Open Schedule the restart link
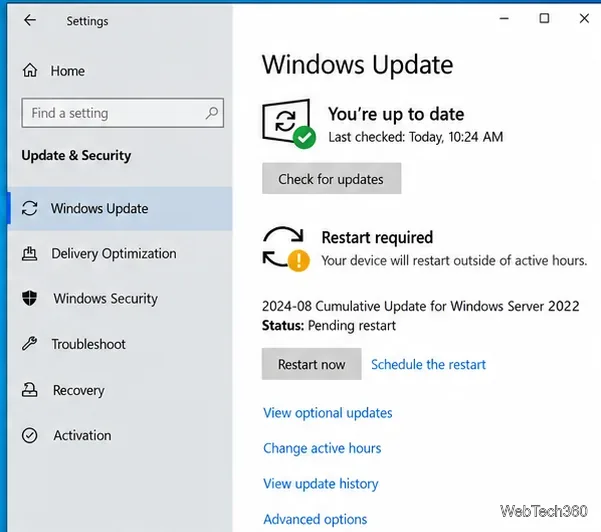Screen dimensions: 601x532 (x=428, y=364)
